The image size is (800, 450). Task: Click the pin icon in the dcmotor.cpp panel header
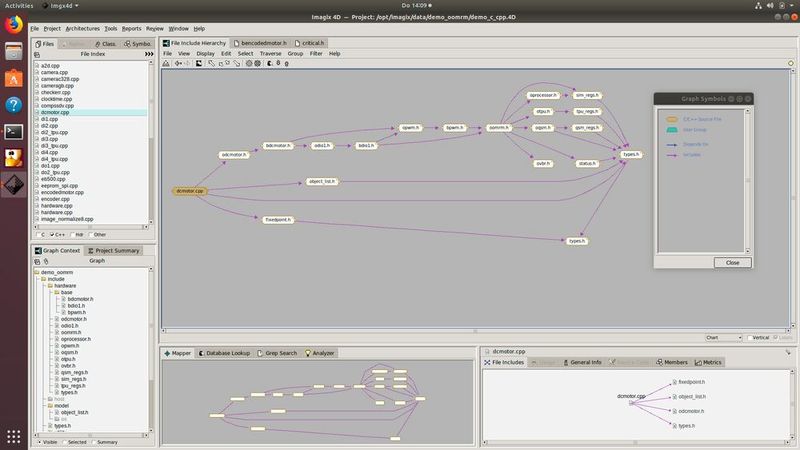pos(788,352)
